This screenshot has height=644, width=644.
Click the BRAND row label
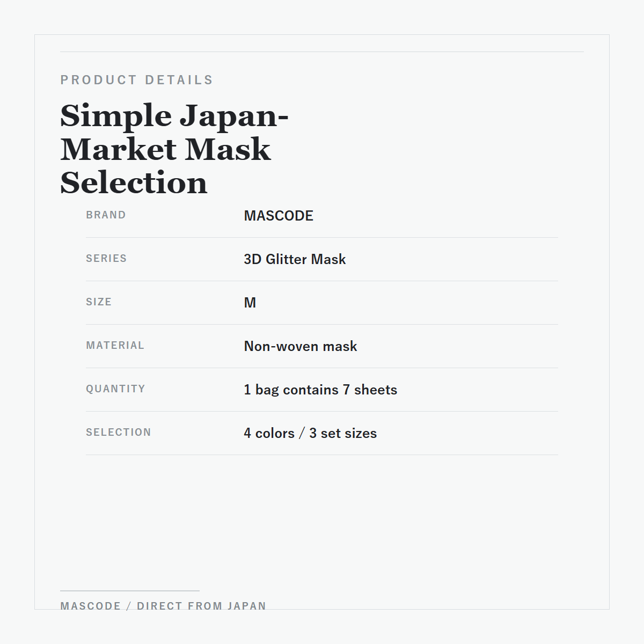pos(106,215)
